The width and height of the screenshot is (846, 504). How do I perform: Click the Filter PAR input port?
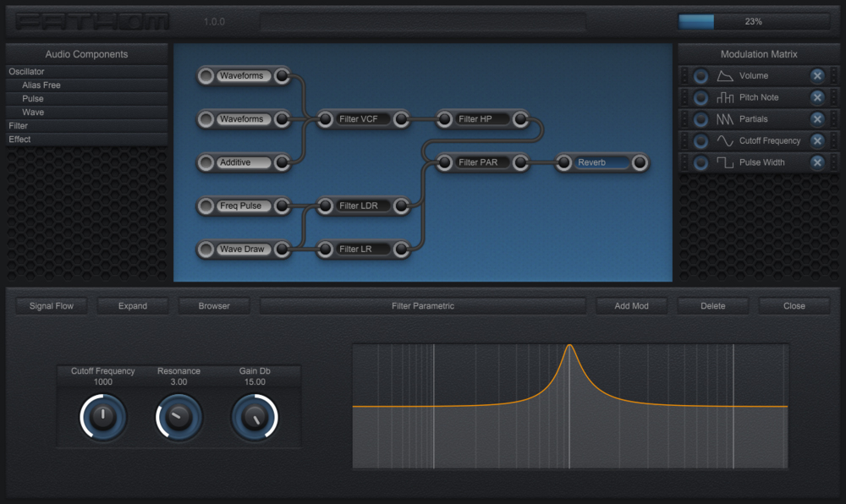[444, 162]
